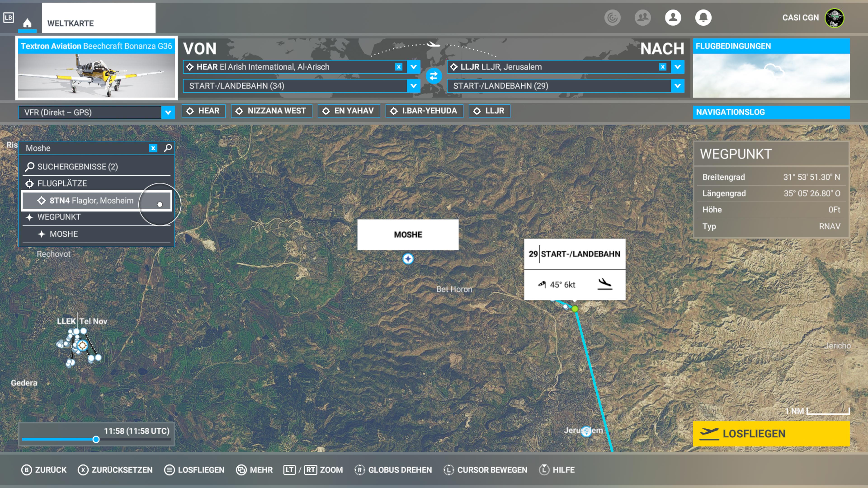Open the notifications bell icon
Viewport: 868px width, 488px height.
point(703,18)
